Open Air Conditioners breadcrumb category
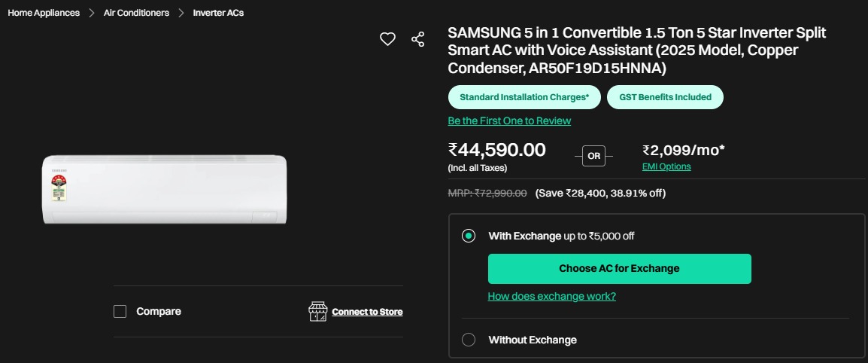Screen dimensions: 868x363 click(x=136, y=13)
